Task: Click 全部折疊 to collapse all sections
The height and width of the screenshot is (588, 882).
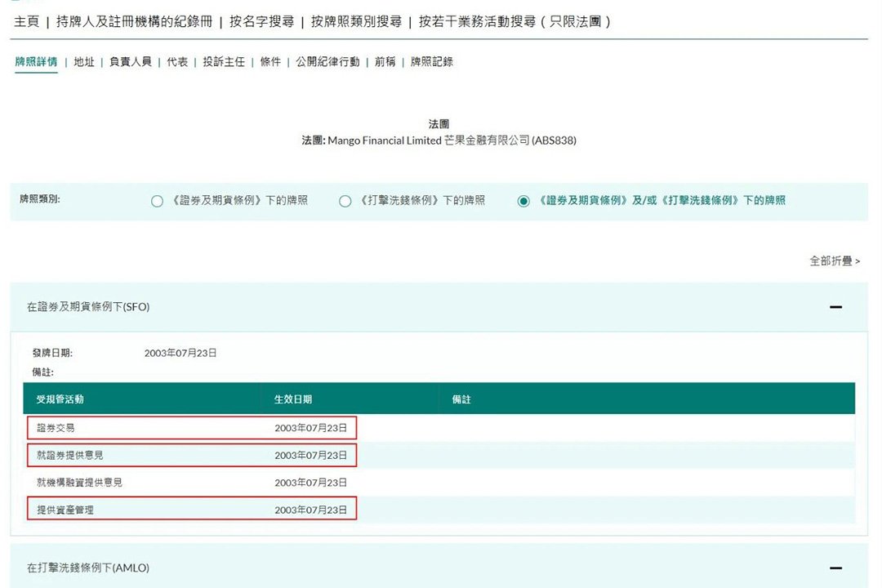Action: coord(834,261)
